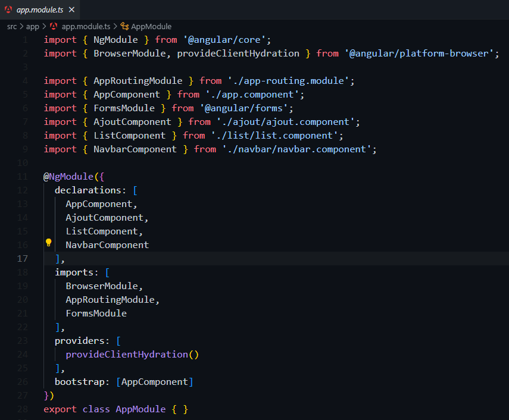Click 'AppComponent,' in declarations array
This screenshot has height=420, width=509.
click(102, 204)
